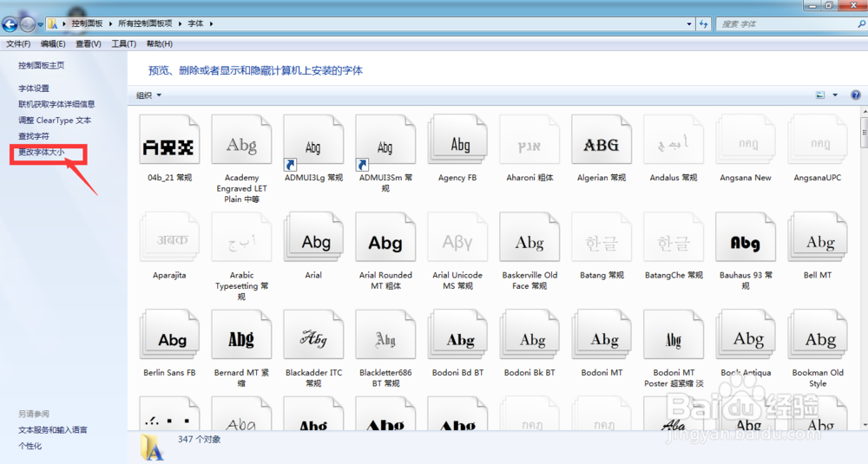Select the Bernard MT font icon

pos(241,335)
